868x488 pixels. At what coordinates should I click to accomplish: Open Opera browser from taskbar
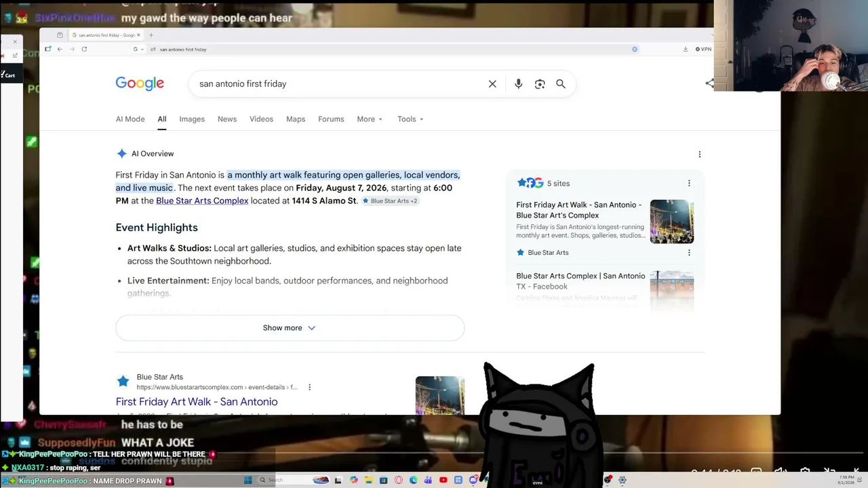pyautogui.click(x=399, y=480)
